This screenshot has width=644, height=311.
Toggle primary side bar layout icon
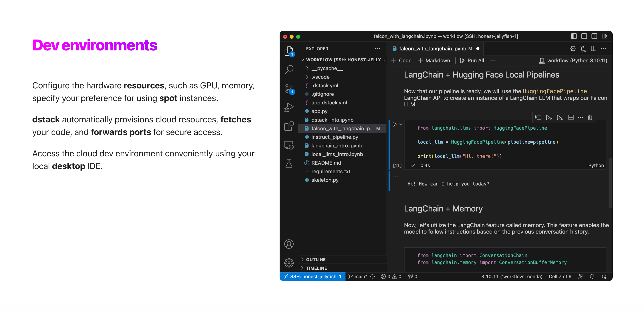tap(574, 36)
